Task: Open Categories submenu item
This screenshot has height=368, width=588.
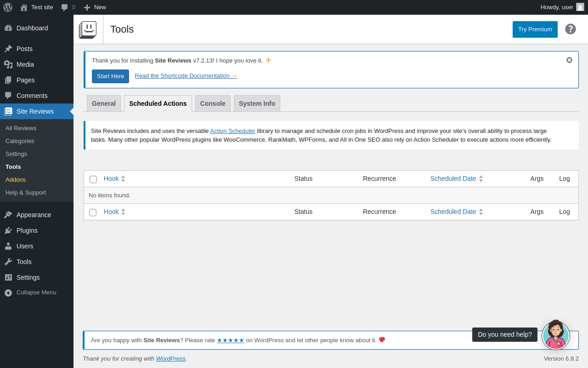Action: pos(20,141)
